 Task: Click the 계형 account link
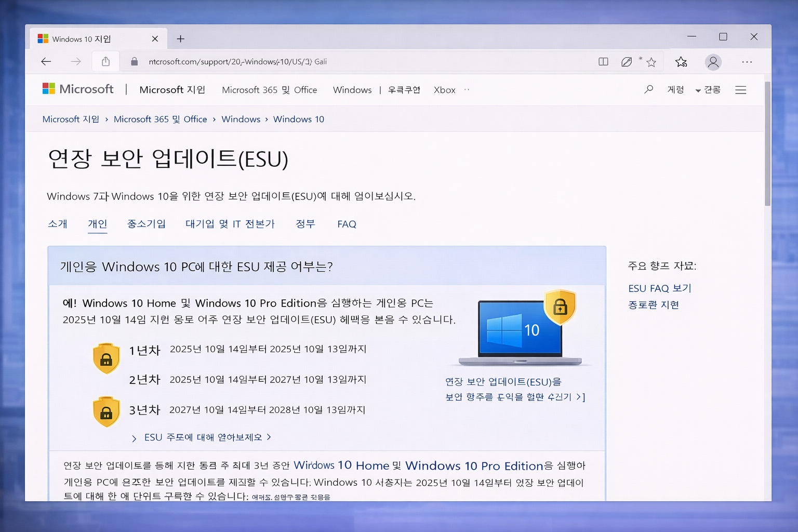click(675, 90)
